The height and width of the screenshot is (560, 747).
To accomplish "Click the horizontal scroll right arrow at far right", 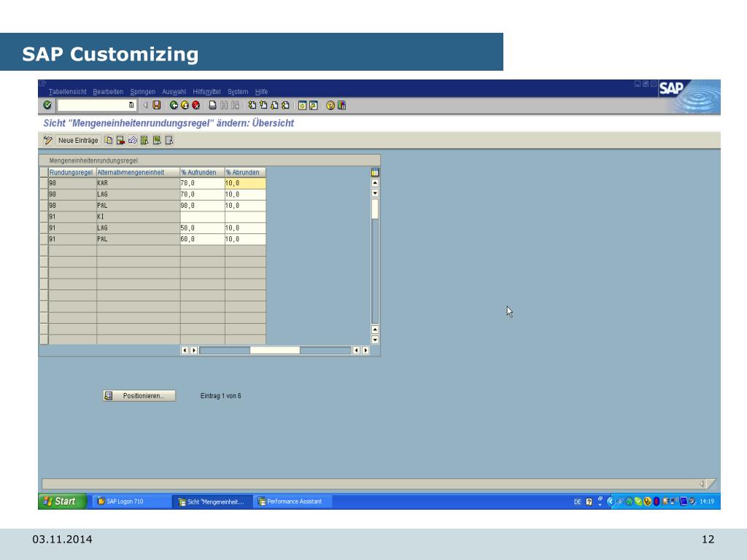I will tap(365, 351).
